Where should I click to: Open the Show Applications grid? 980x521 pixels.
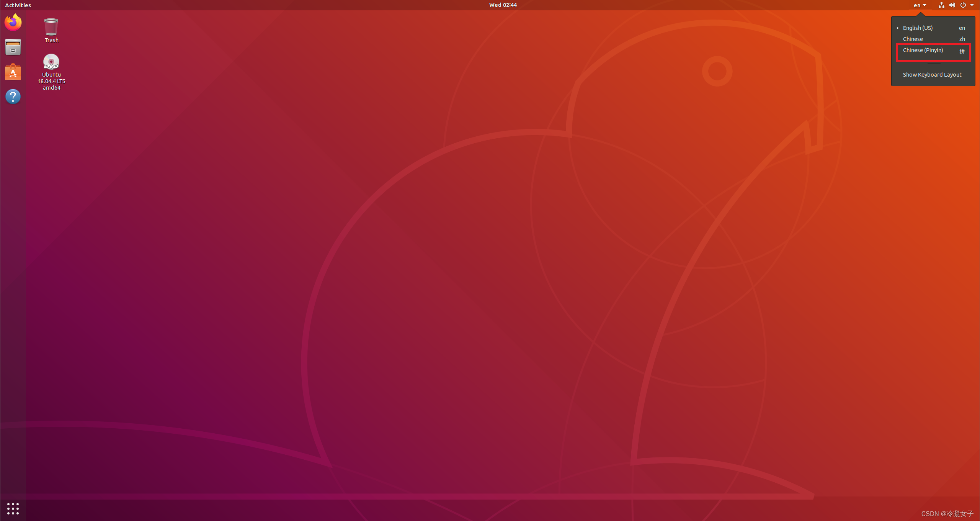pos(13,509)
